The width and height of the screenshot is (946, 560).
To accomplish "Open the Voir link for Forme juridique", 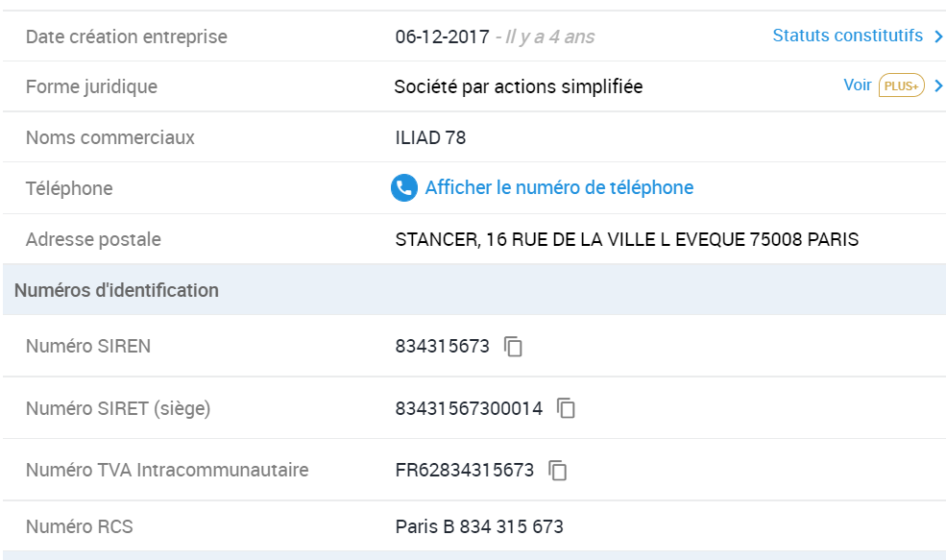I will [x=858, y=85].
